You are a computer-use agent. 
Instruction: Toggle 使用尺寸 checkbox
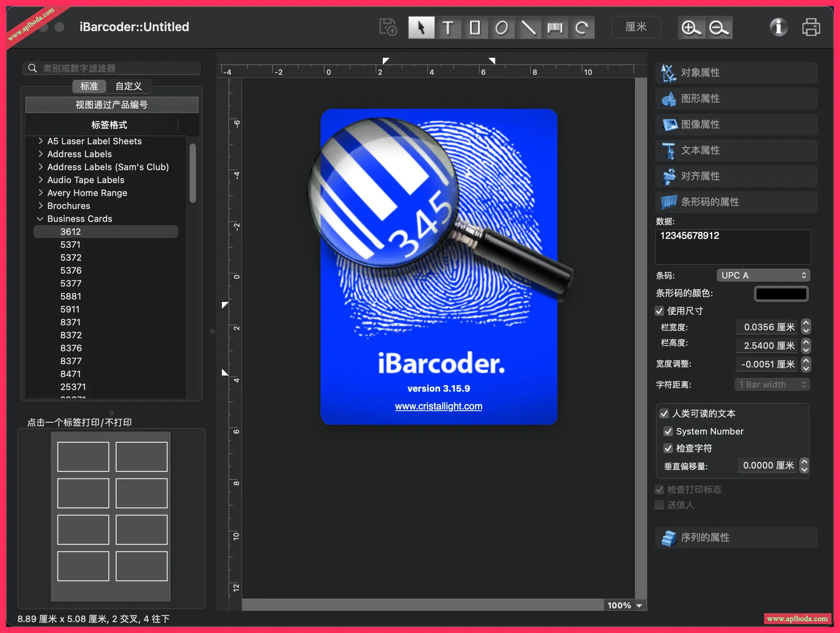pyautogui.click(x=659, y=311)
